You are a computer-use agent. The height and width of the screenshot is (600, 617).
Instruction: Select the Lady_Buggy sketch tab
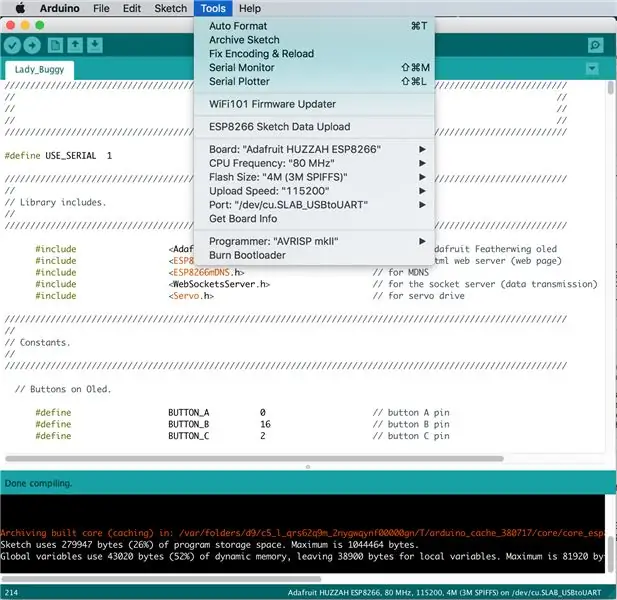point(39,70)
